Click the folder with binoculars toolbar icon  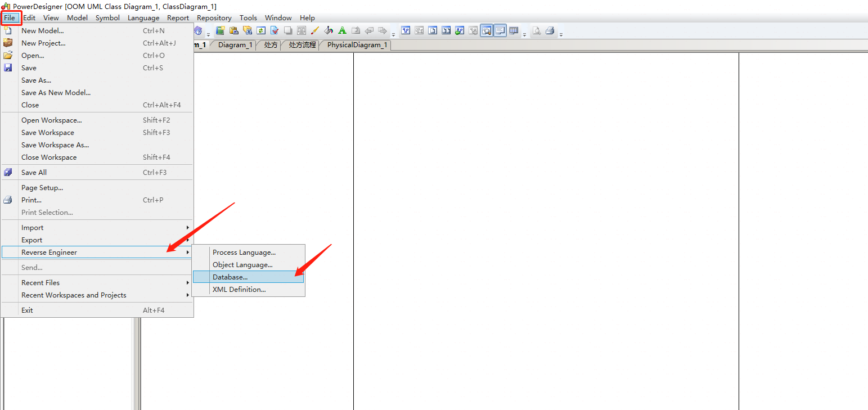pos(248,30)
